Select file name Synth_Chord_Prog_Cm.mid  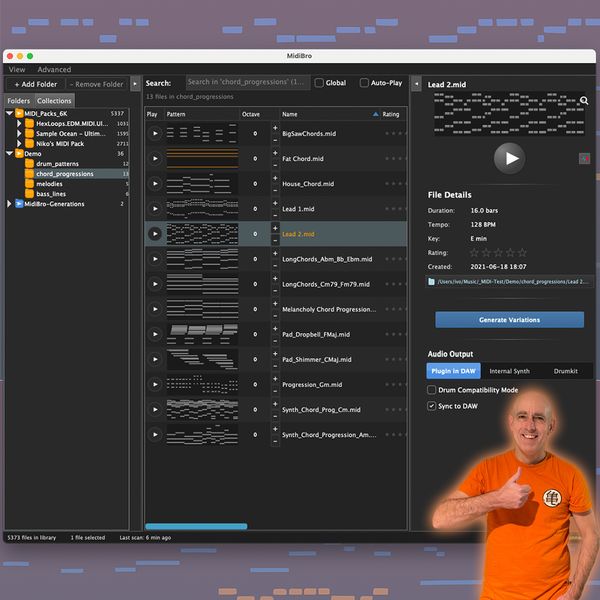point(321,409)
